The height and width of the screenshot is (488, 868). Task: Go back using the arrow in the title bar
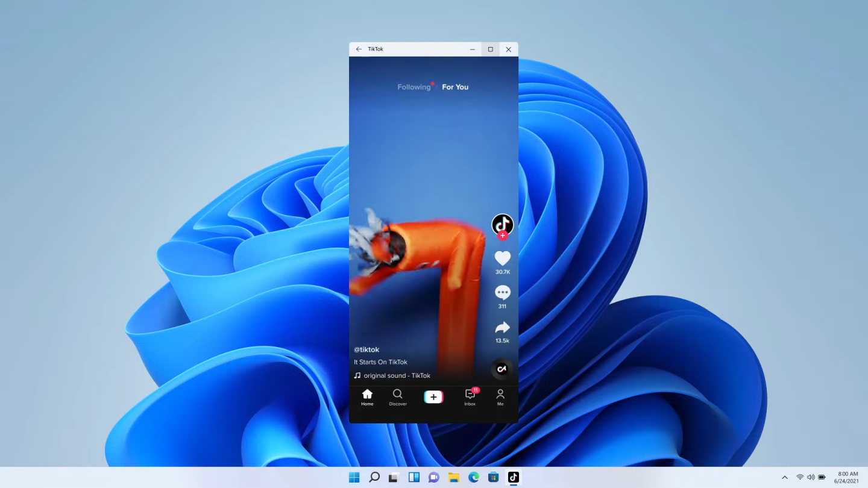tap(359, 49)
